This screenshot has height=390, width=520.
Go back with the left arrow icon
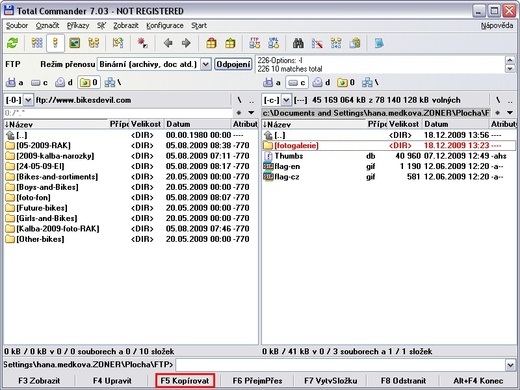168,43
